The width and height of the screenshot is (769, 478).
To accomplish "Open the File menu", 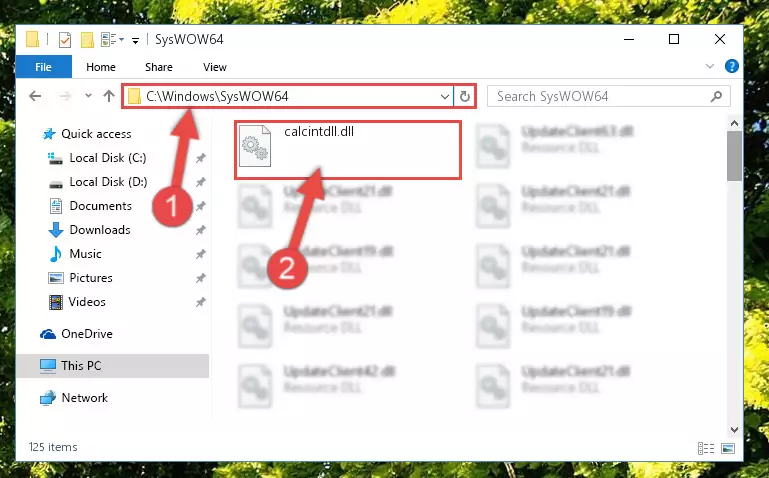I will coord(43,67).
